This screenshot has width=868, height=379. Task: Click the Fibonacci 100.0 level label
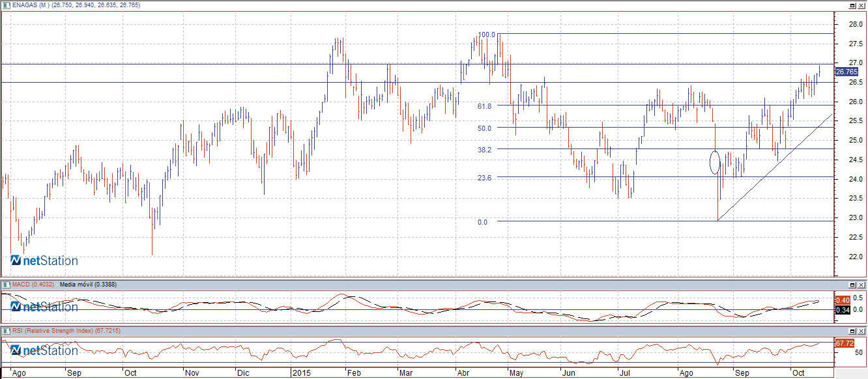pos(487,35)
